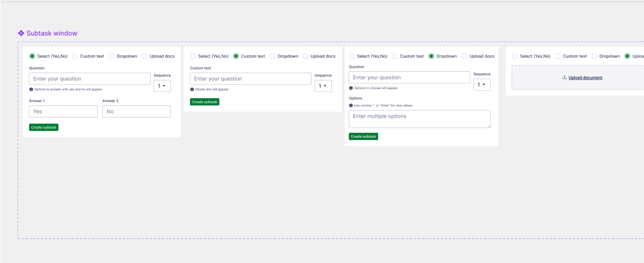Click info icon beside Use comma hint
Screen dimensions: 644x263
click(351, 105)
